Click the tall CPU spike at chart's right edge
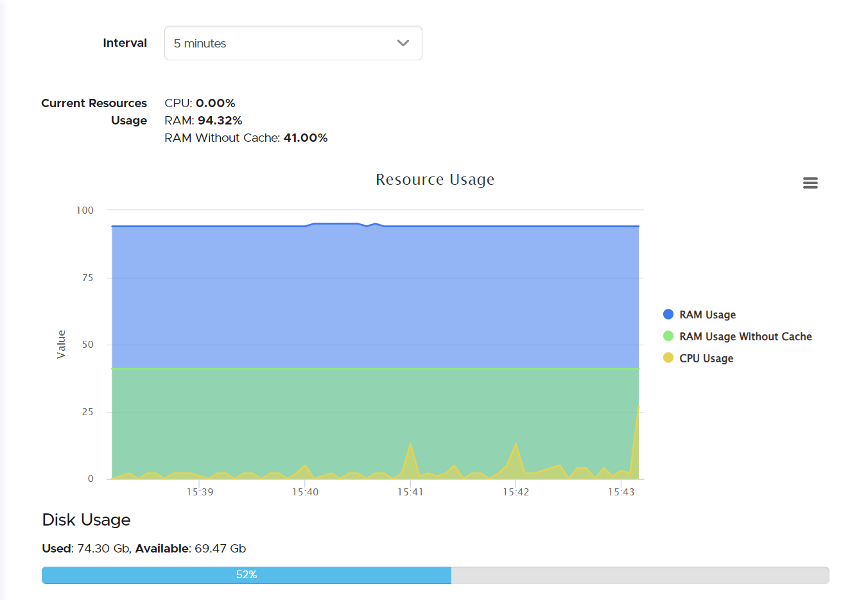This screenshot has width=868, height=600. [638, 408]
